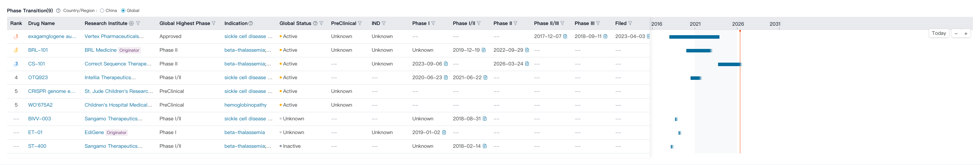Viewport: 980px width, 165px height.
Task: Open Vertex Pharmaceuticals institute link
Action: (x=114, y=37)
